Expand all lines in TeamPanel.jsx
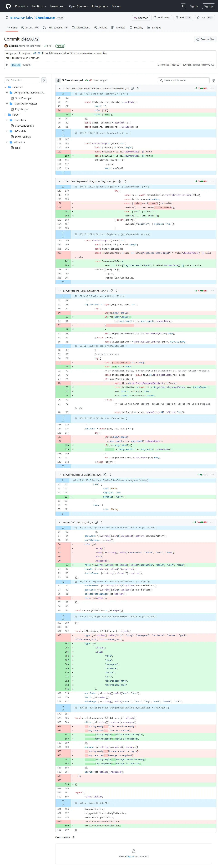 coord(138,88)
